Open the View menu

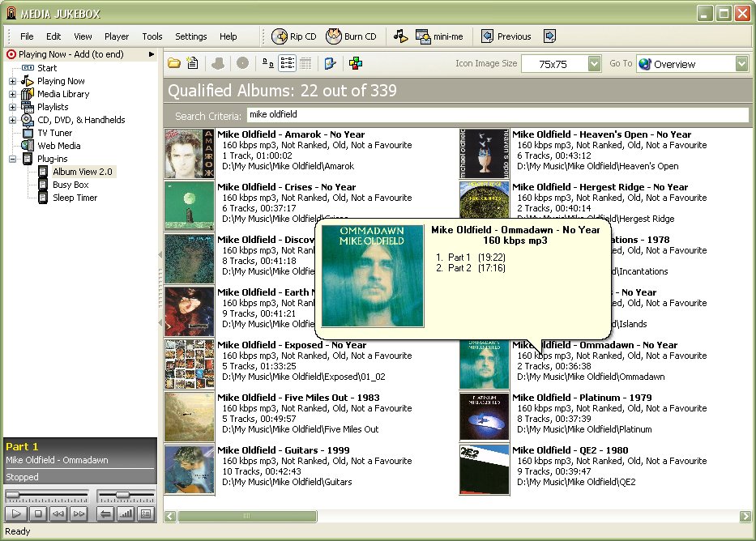83,36
